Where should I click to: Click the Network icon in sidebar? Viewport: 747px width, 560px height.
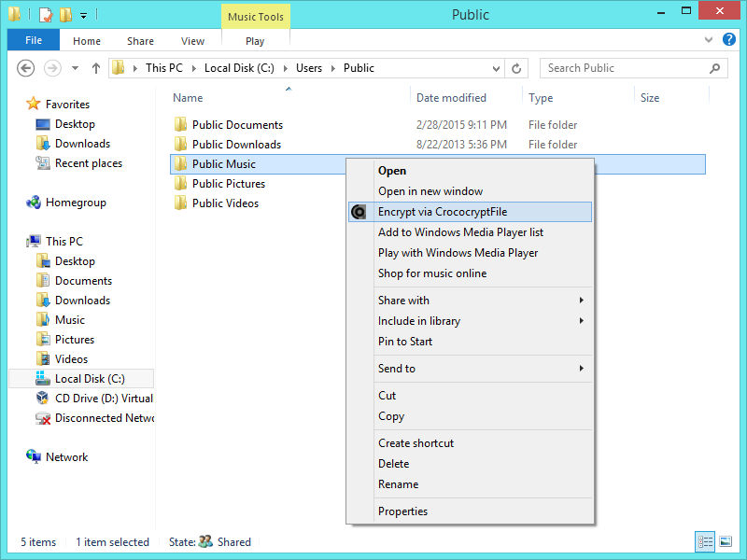click(34, 456)
